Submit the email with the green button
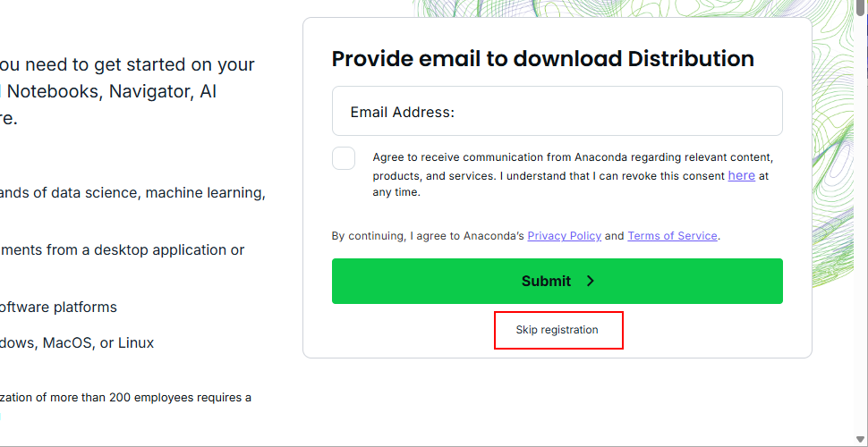Screen dimensions: 868x447 (557, 281)
